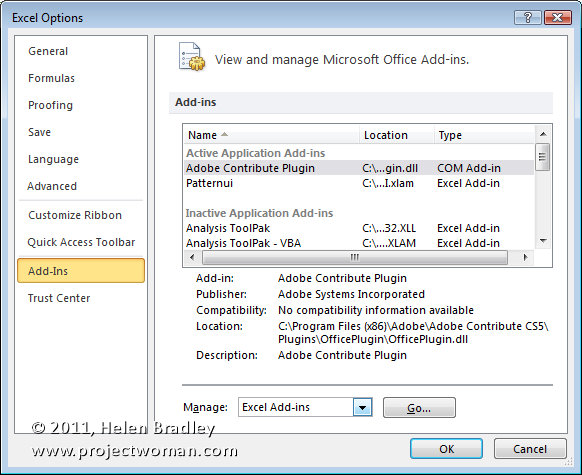Confirm with the OK button
Viewport: 582px width, 475px height.
click(x=446, y=449)
